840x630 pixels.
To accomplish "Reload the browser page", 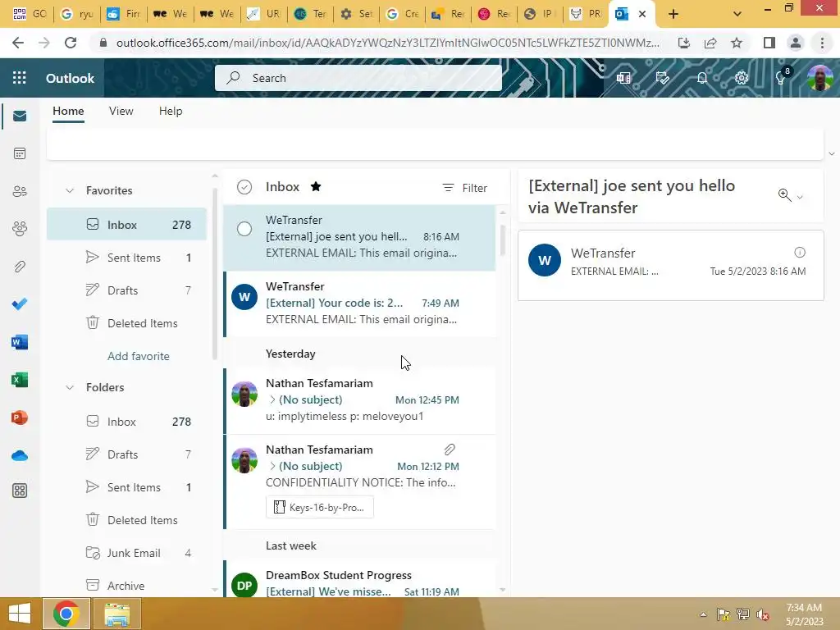I will (71, 43).
